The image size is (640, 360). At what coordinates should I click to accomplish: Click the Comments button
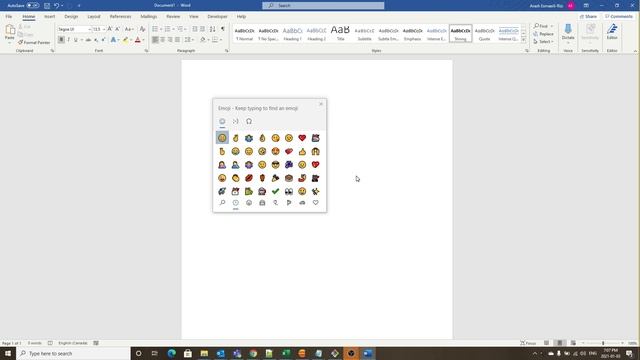tap(619, 17)
